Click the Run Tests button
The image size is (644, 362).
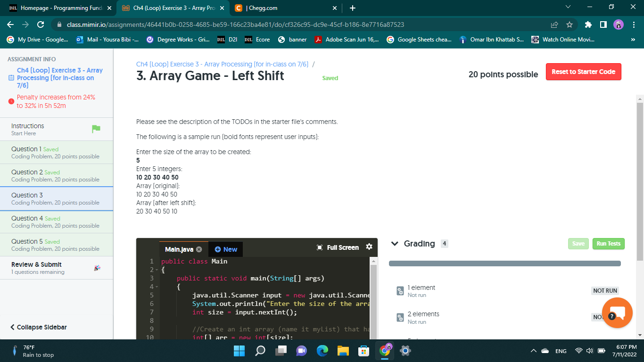pyautogui.click(x=608, y=244)
